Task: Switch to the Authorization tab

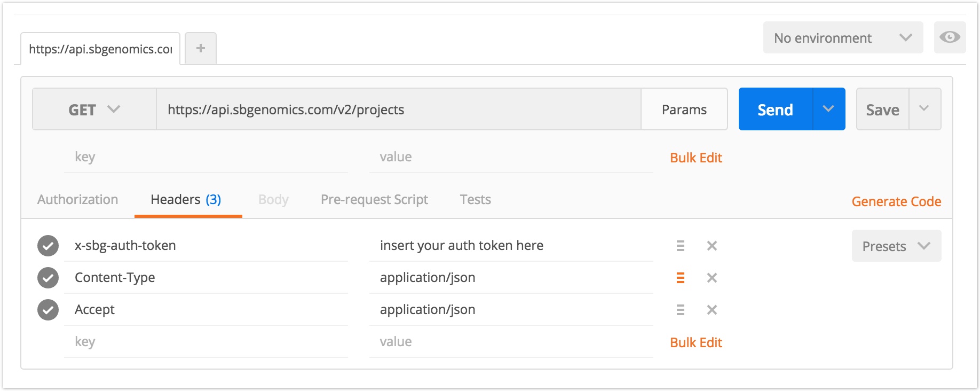Action: 78,200
